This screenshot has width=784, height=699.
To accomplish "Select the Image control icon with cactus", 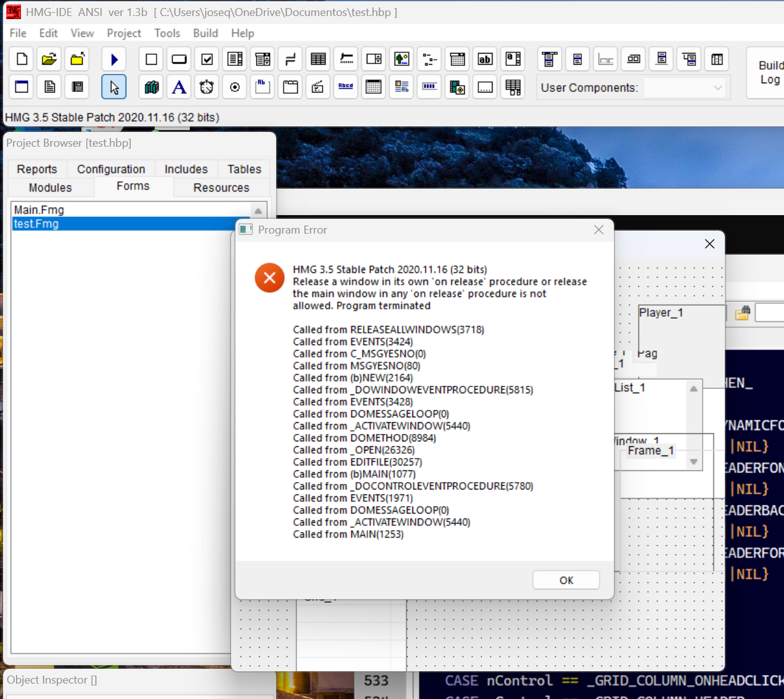I will [x=402, y=59].
